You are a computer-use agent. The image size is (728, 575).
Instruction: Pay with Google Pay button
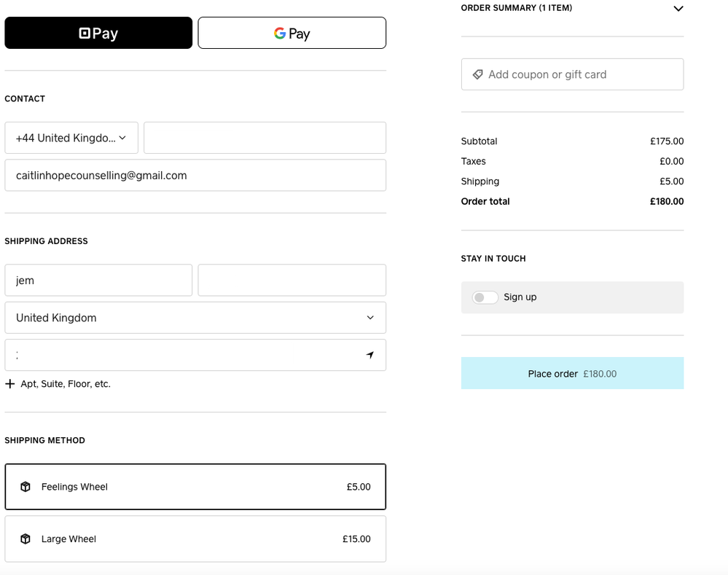[x=291, y=33]
